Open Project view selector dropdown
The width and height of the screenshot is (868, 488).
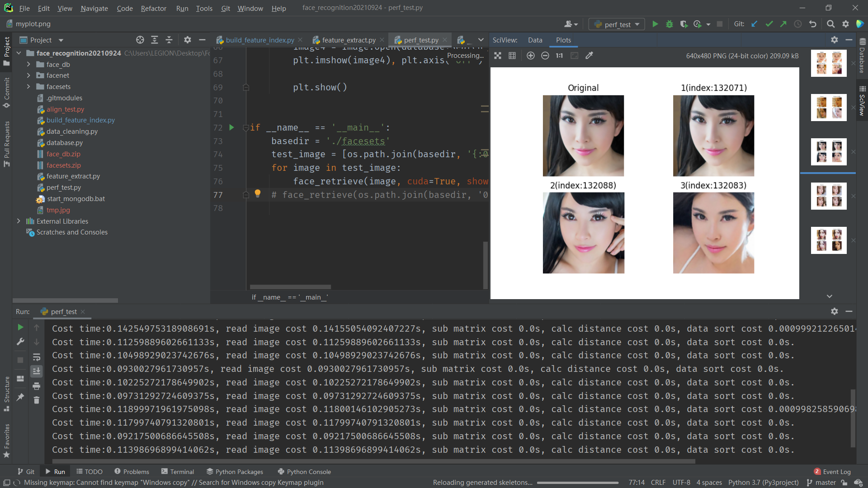tap(61, 40)
